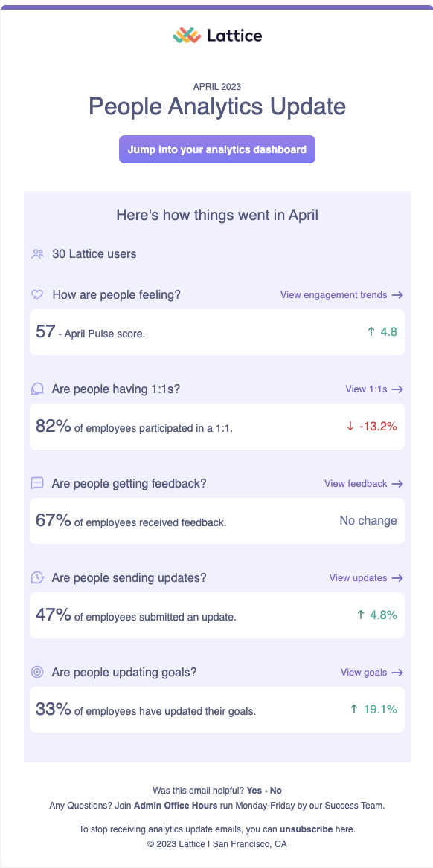Click the People Analytics Update title
This screenshot has width=433, height=868.
216,107
